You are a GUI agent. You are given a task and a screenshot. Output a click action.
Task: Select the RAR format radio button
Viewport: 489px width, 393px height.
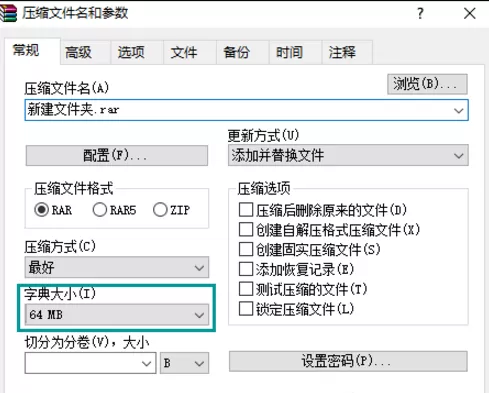(41, 210)
